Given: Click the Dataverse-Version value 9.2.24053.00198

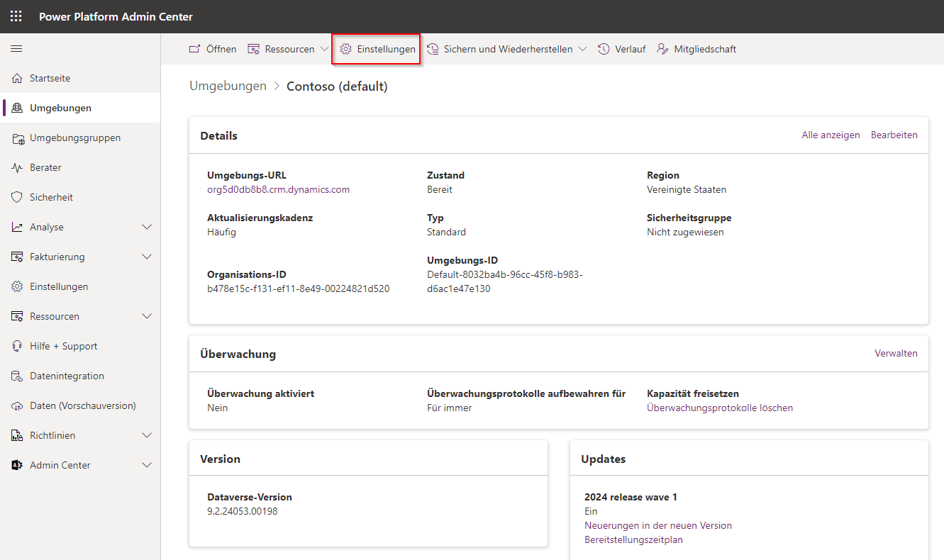Looking at the screenshot, I should [x=243, y=512].
